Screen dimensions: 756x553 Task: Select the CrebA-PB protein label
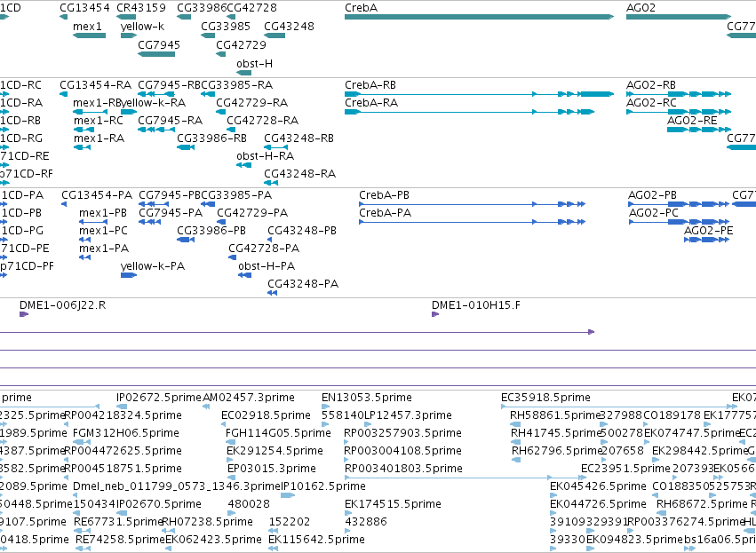pyautogui.click(x=385, y=195)
